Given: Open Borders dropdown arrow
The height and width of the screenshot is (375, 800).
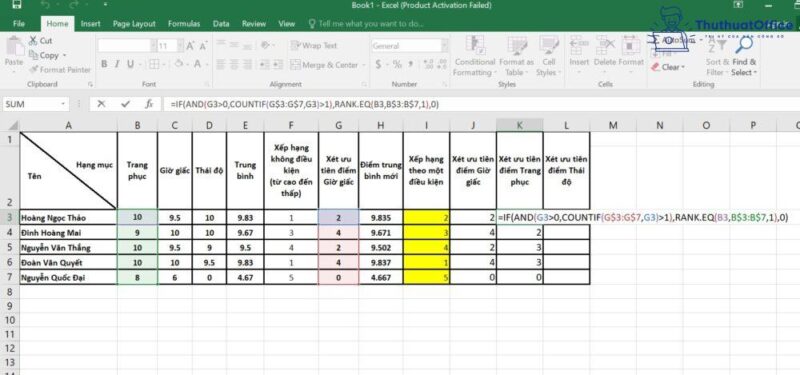Looking at the screenshot, I should pyautogui.click(x=163, y=65).
